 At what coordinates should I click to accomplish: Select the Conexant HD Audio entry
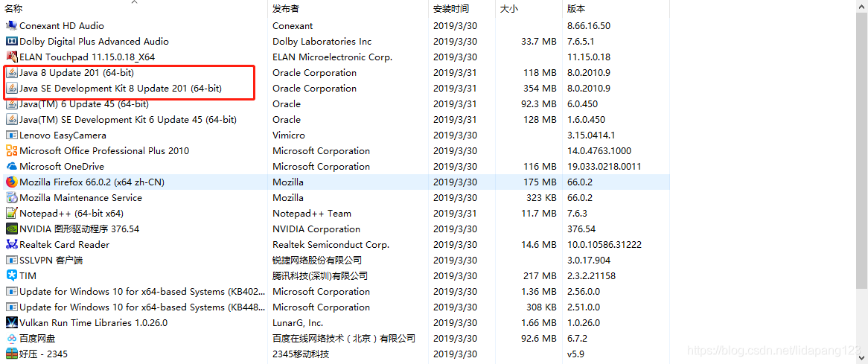[62, 25]
